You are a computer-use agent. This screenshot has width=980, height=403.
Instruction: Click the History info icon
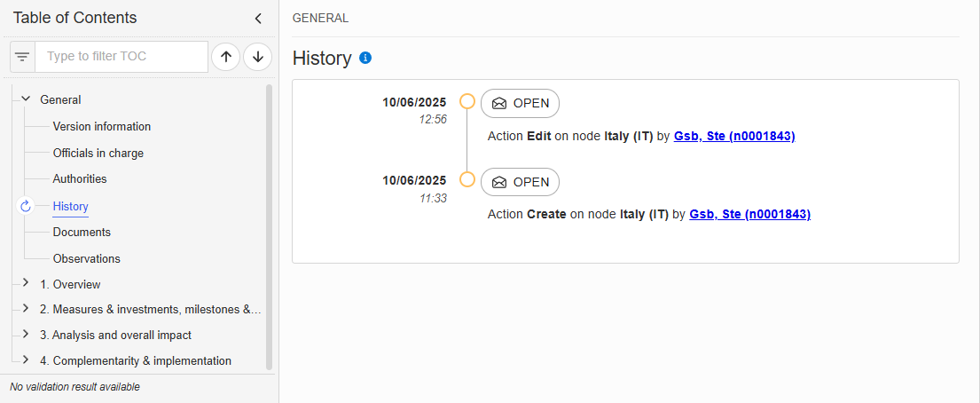tap(365, 59)
